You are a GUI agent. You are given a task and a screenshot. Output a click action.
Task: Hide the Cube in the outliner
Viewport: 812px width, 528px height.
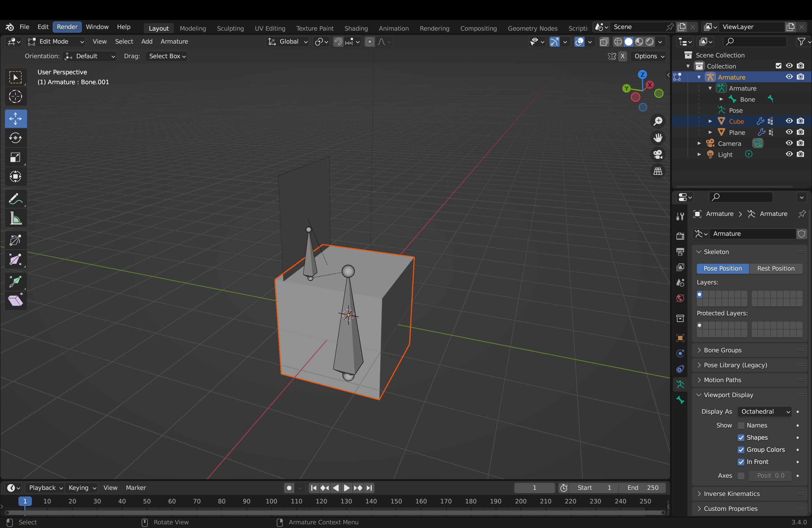coord(789,121)
